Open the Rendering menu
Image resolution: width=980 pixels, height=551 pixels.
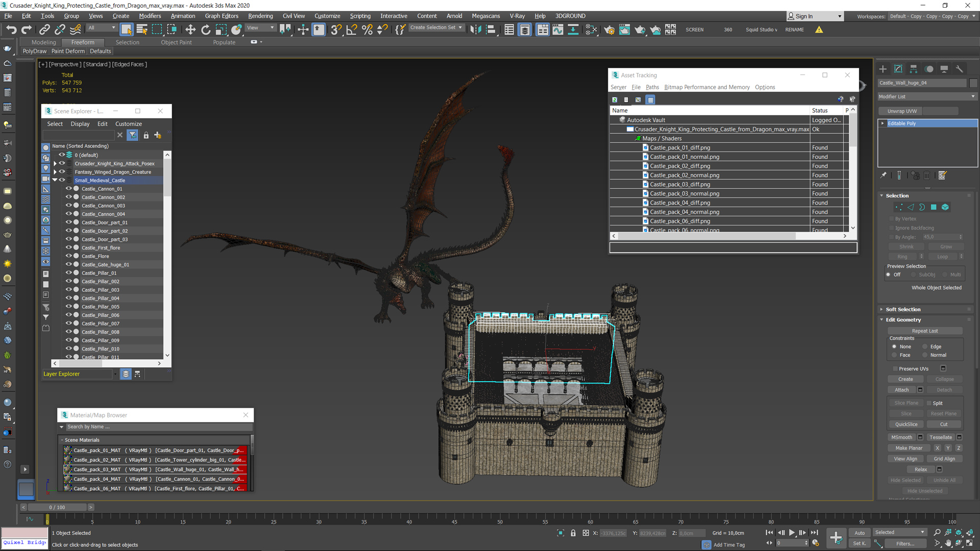260,16
